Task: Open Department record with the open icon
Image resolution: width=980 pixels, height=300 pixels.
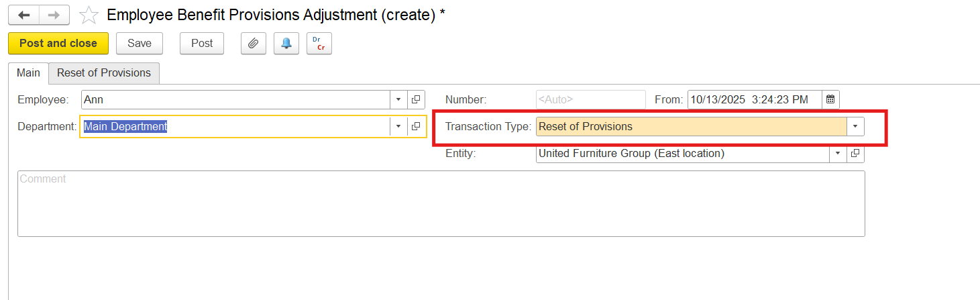Action: pos(416,126)
